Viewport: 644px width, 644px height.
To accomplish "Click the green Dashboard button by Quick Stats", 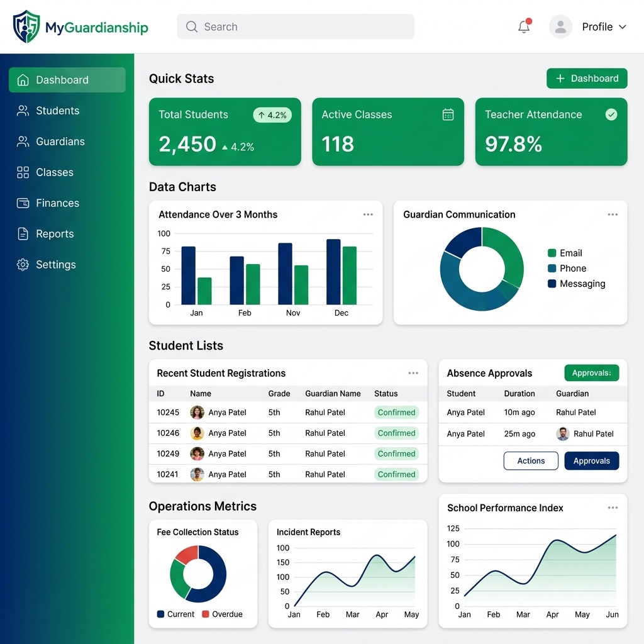I will coord(587,79).
